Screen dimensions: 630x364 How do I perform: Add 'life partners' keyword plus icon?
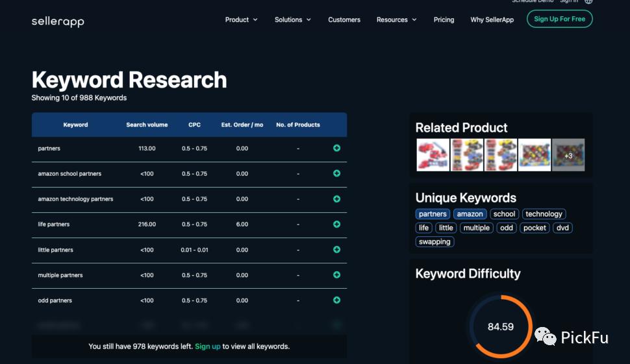click(x=336, y=224)
